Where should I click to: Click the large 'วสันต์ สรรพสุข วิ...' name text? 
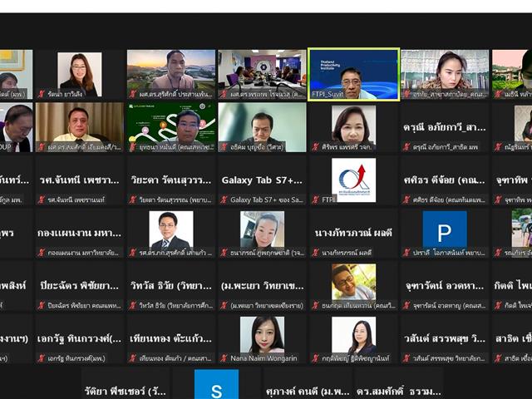point(445,338)
